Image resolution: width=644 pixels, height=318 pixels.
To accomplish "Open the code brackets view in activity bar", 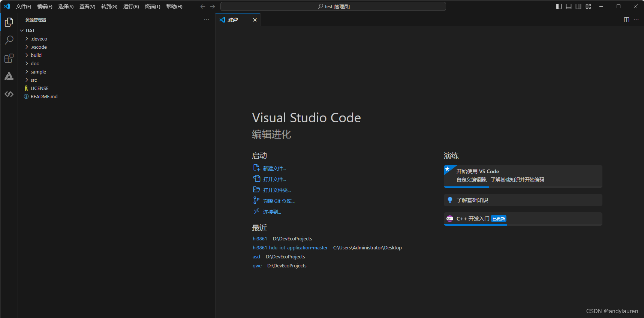I will 9,94.
